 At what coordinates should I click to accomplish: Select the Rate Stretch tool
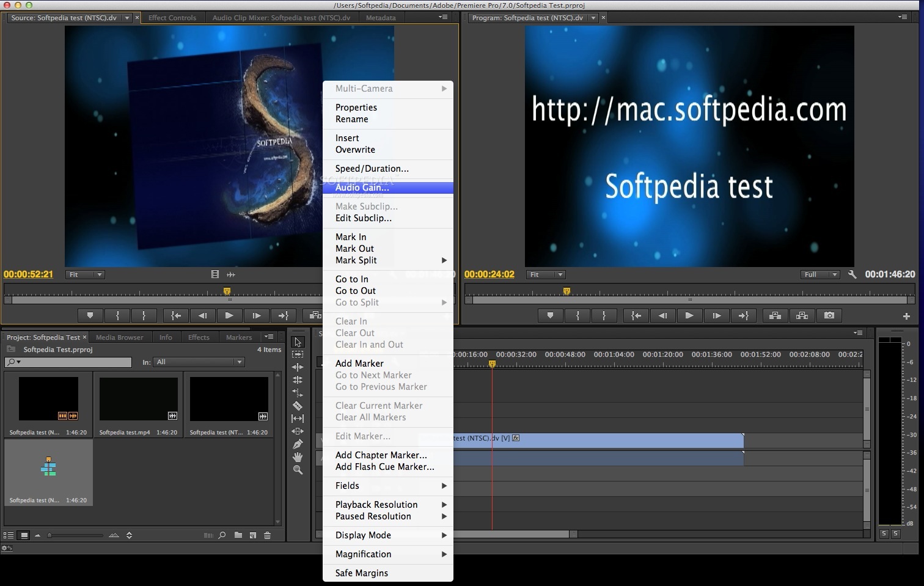click(x=298, y=393)
